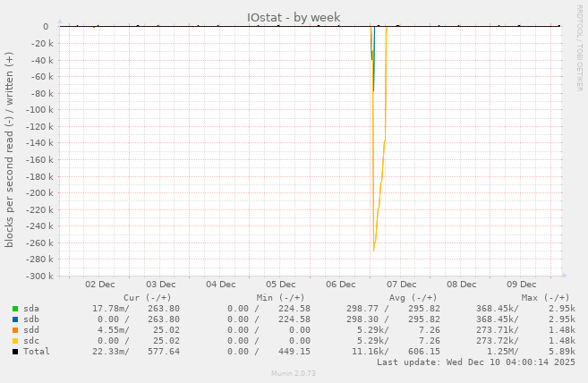This screenshot has width=588, height=383.
Task: Select the "Cur (-/+)" column header
Action: click(147, 298)
